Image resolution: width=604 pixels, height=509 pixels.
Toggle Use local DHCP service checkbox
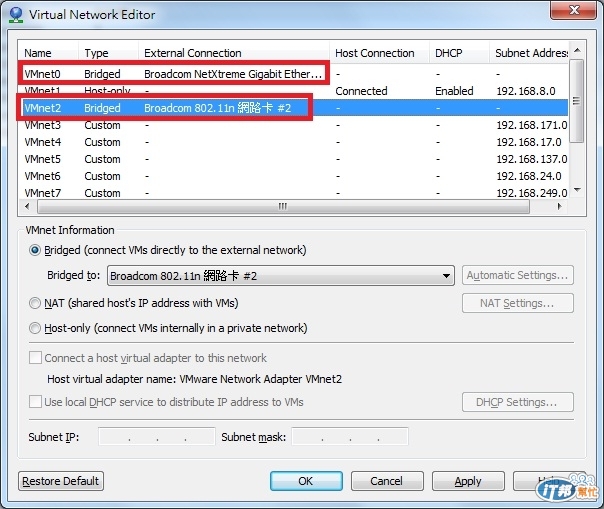pos(35,402)
